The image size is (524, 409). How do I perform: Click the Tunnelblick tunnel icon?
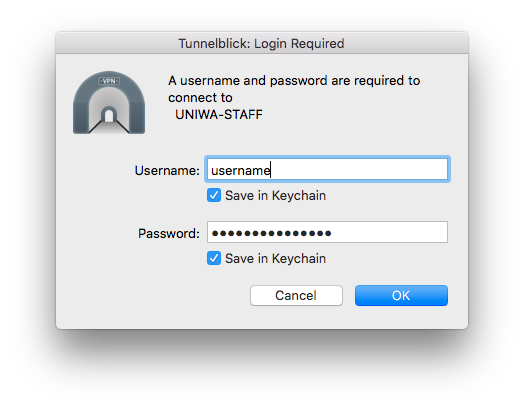109,103
